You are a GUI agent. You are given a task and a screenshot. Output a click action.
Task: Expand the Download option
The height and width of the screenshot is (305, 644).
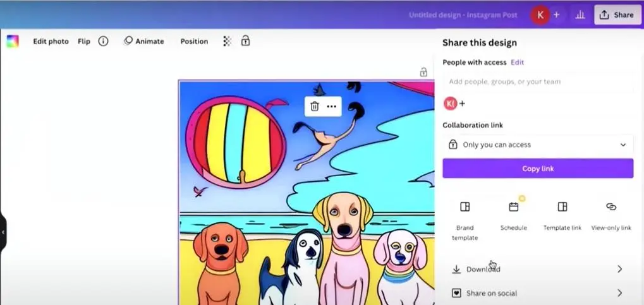537,269
